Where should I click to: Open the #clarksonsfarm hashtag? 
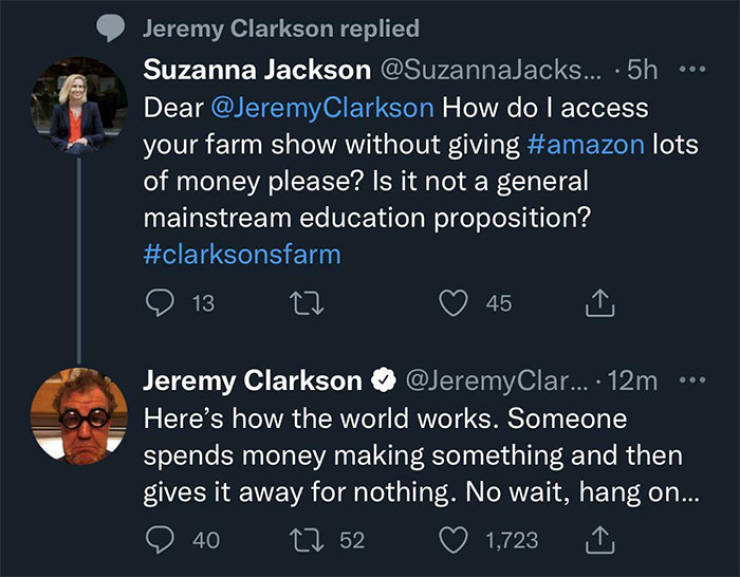[242, 254]
